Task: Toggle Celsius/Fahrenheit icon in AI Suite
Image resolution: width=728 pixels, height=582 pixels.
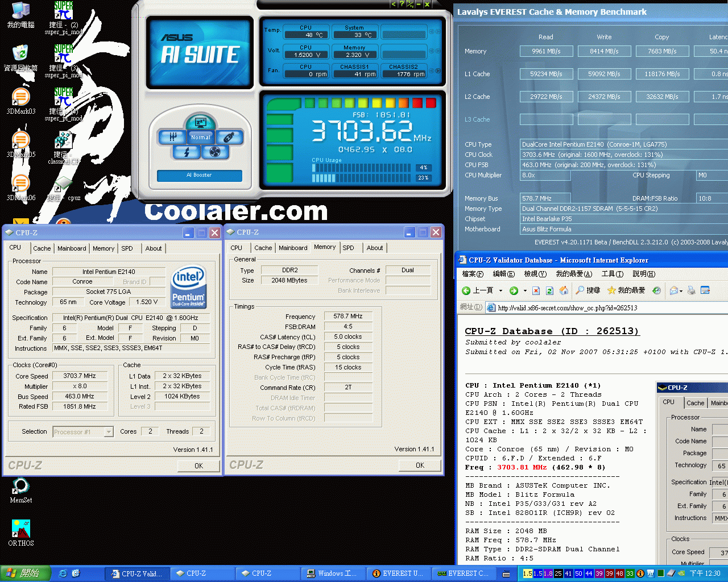Action: point(410,4)
